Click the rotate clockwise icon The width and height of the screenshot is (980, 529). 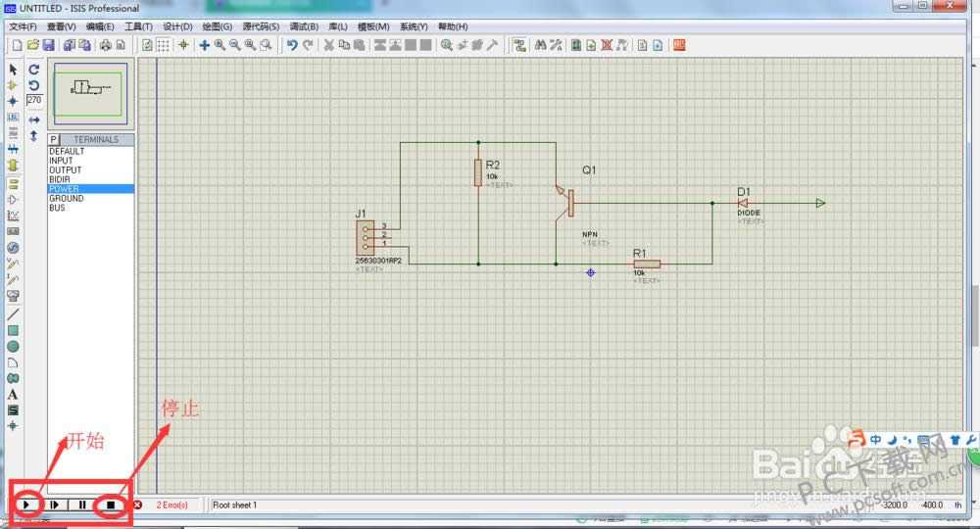pyautogui.click(x=33, y=70)
